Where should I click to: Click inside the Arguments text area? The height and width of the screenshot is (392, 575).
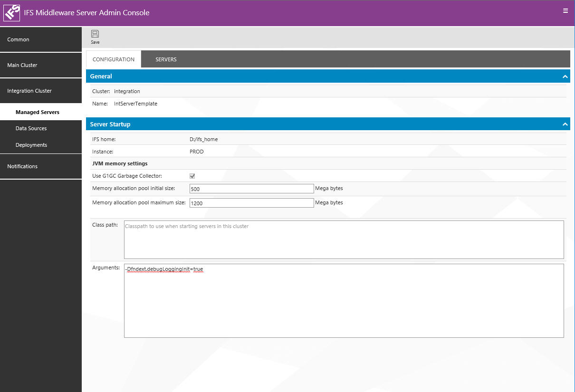click(344, 301)
